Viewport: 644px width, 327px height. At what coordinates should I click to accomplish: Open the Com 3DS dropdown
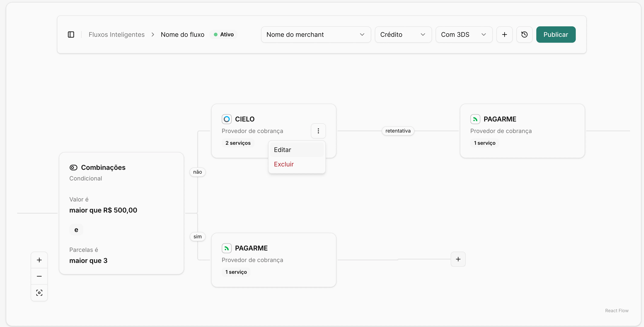(464, 35)
